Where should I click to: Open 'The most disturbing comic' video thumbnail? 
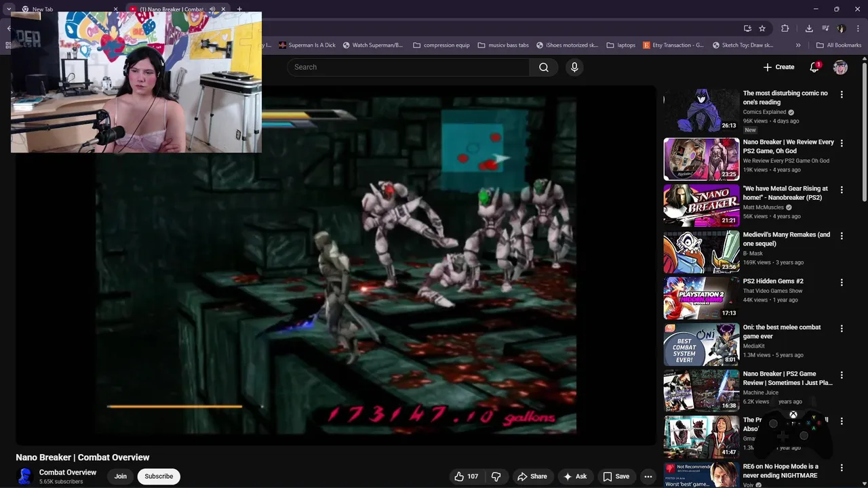tap(701, 112)
